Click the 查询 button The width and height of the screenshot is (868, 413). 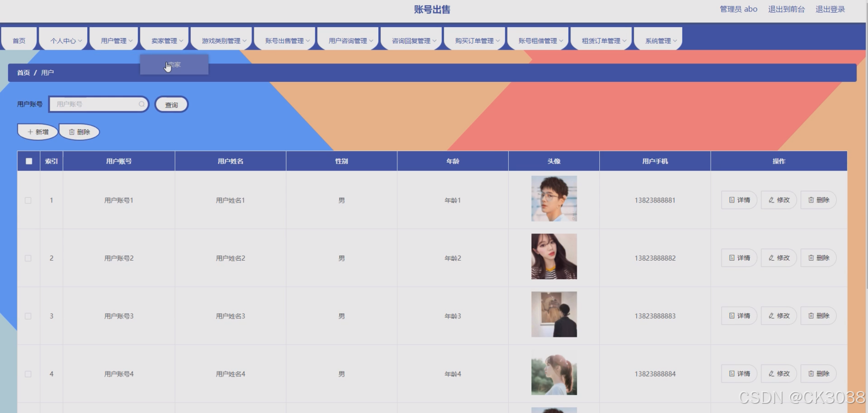click(x=171, y=104)
